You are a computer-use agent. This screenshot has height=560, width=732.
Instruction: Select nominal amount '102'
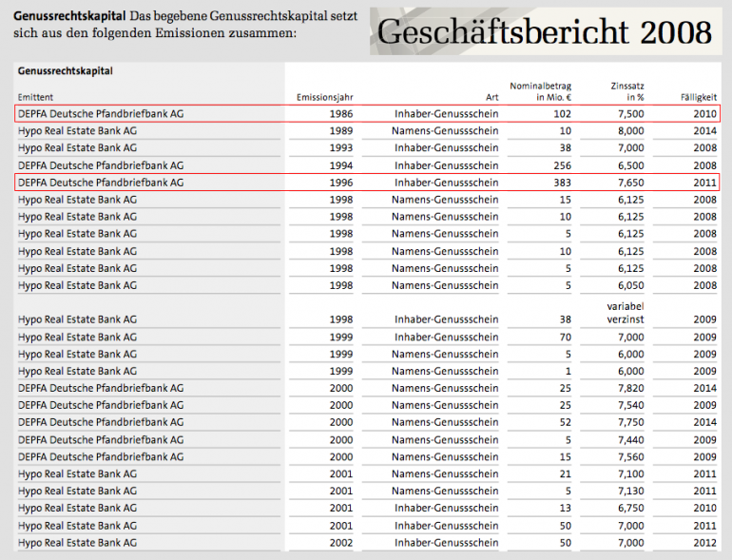[x=563, y=114]
